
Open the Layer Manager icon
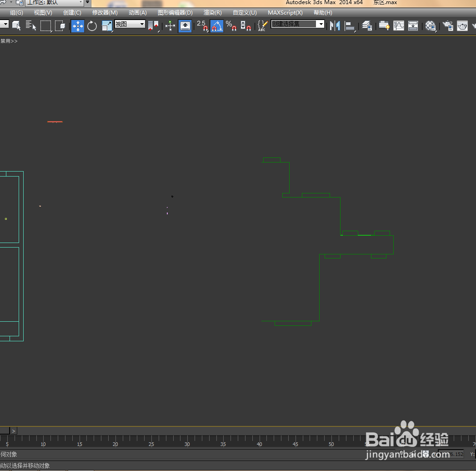[x=367, y=26]
